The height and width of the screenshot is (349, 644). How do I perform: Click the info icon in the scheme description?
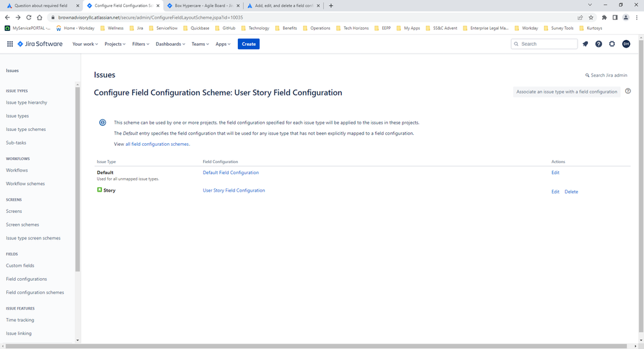(x=102, y=123)
